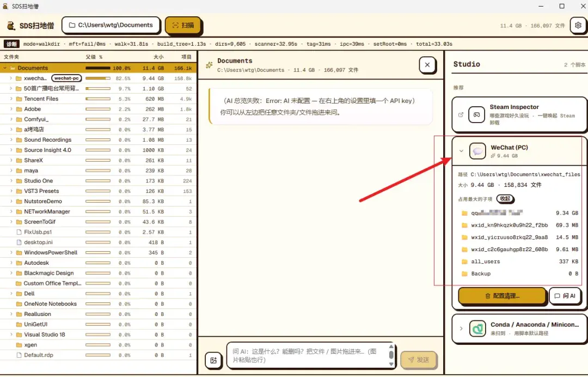Click the WeChat (PC) chat bubble icon
This screenshot has height=377, width=588.
tap(478, 151)
